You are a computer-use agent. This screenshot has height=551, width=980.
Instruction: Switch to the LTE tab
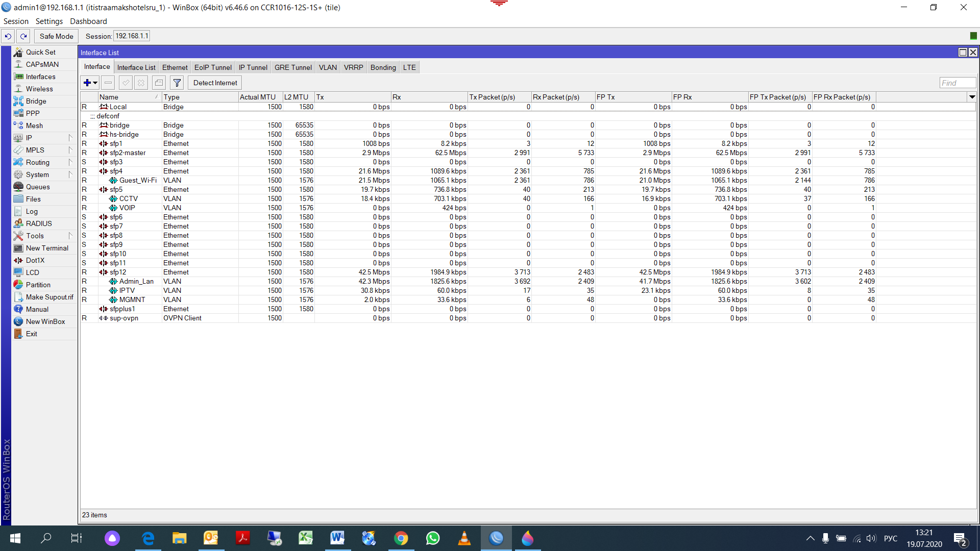pos(409,67)
